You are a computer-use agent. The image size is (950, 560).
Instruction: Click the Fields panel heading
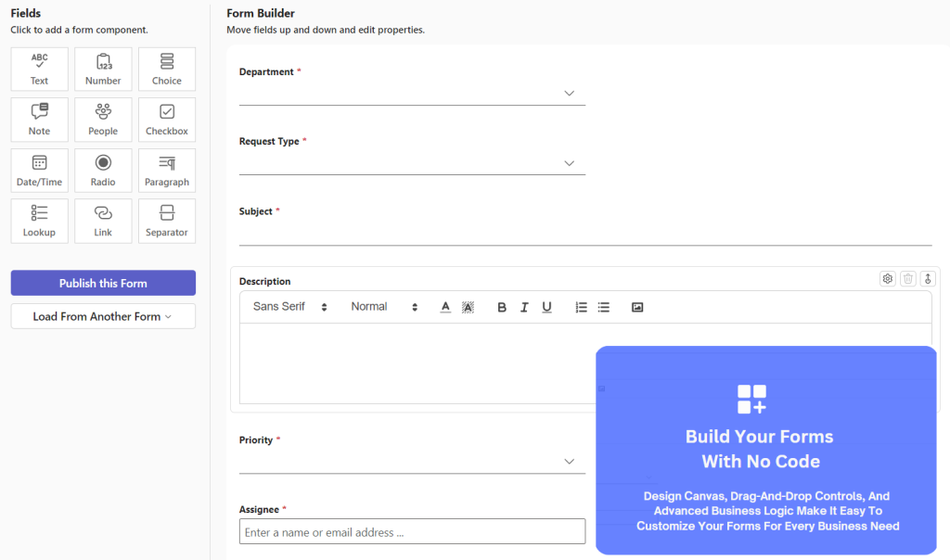[25, 13]
